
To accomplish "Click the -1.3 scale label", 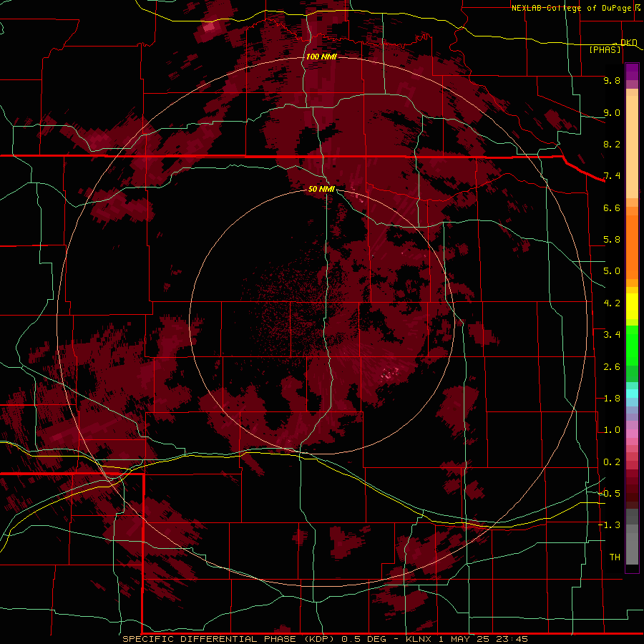I will click(610, 525).
